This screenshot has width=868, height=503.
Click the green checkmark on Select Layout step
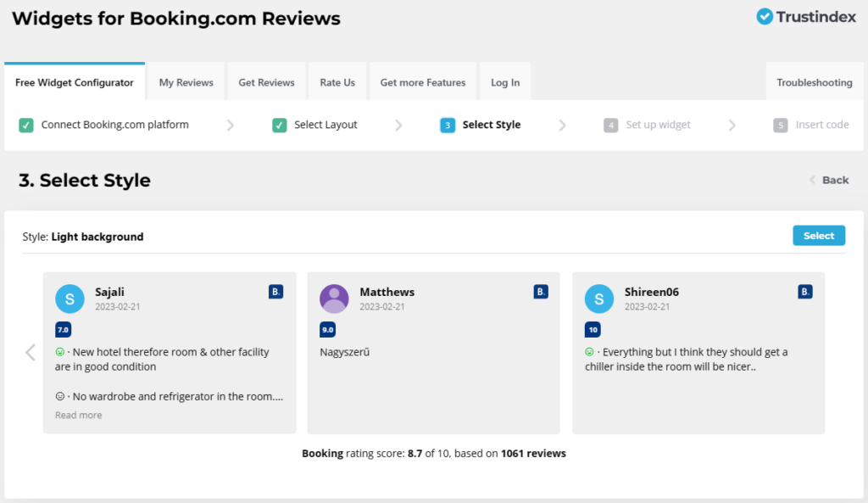coord(280,124)
